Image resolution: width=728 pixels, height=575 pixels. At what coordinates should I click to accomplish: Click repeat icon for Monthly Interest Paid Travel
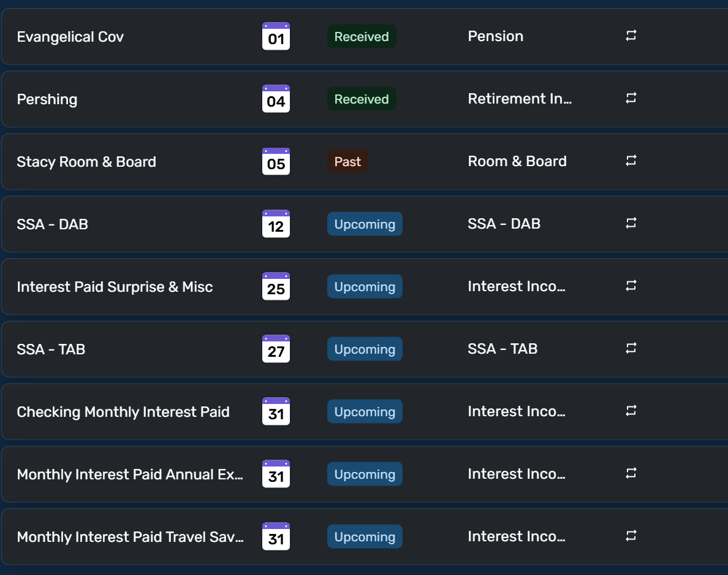[x=631, y=536]
